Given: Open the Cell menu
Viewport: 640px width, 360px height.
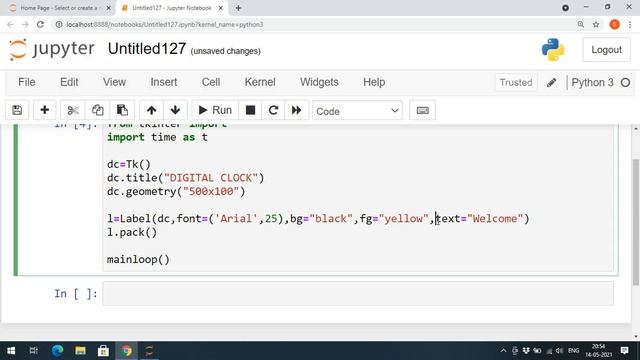Looking at the screenshot, I should [x=211, y=82].
